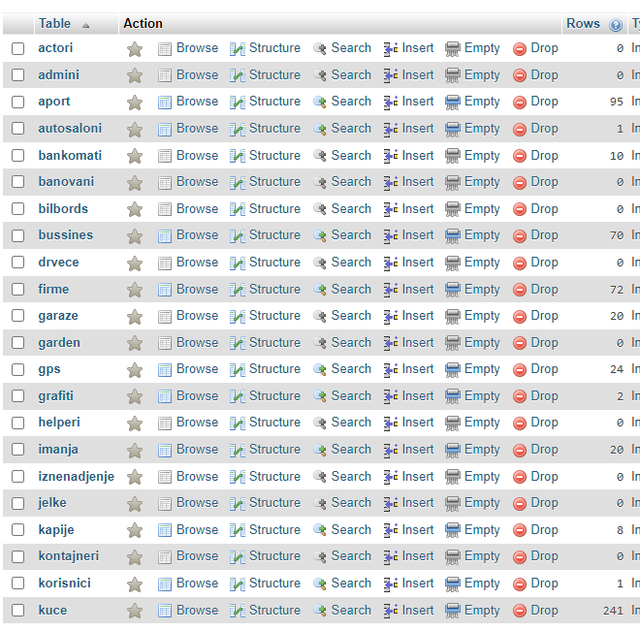Favorite the bankomati table via star icon
This screenshot has width=640, height=624.
click(134, 156)
